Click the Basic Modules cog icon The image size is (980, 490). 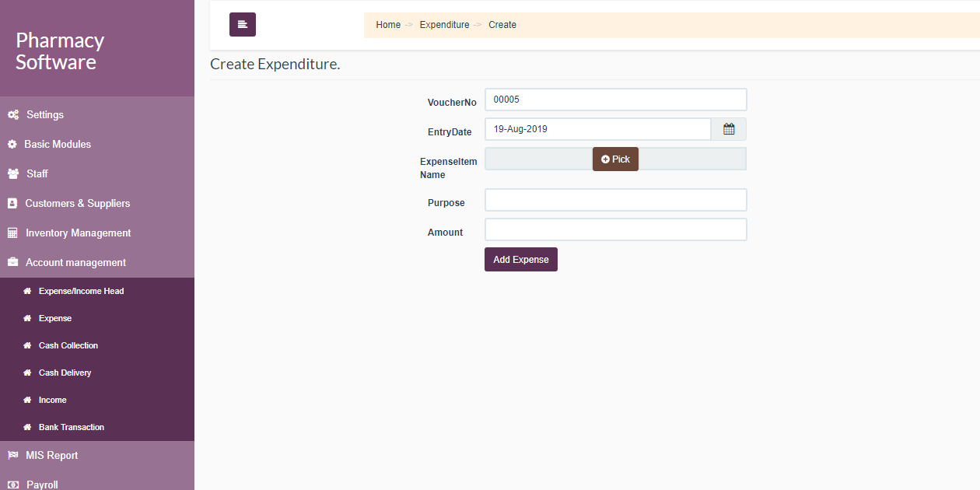click(x=12, y=144)
